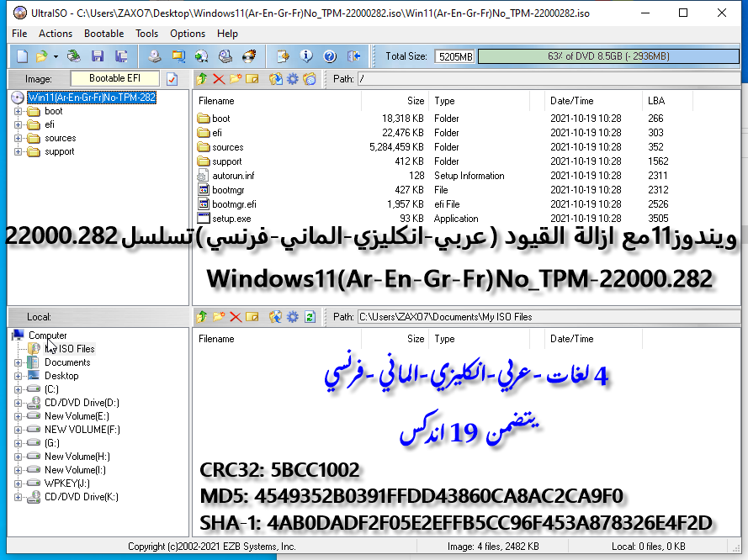Click Rename icon in Image toolbar
This screenshot has height=560, width=748.
pyautogui.click(x=252, y=79)
